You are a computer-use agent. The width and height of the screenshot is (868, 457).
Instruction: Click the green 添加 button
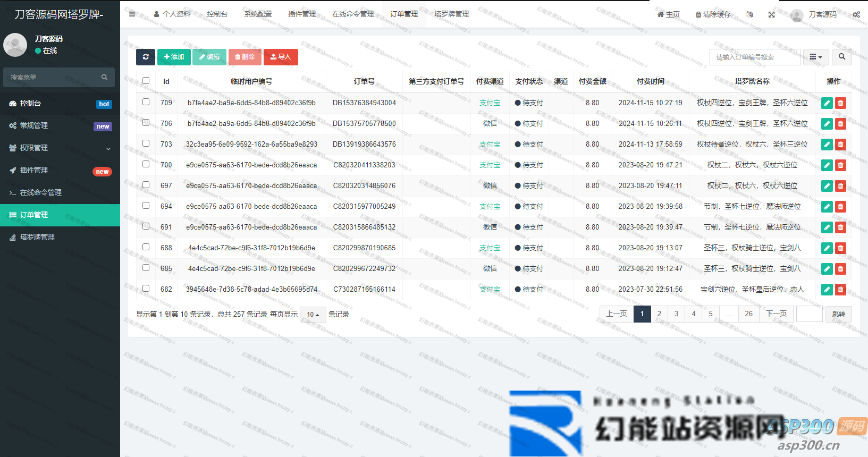point(174,57)
